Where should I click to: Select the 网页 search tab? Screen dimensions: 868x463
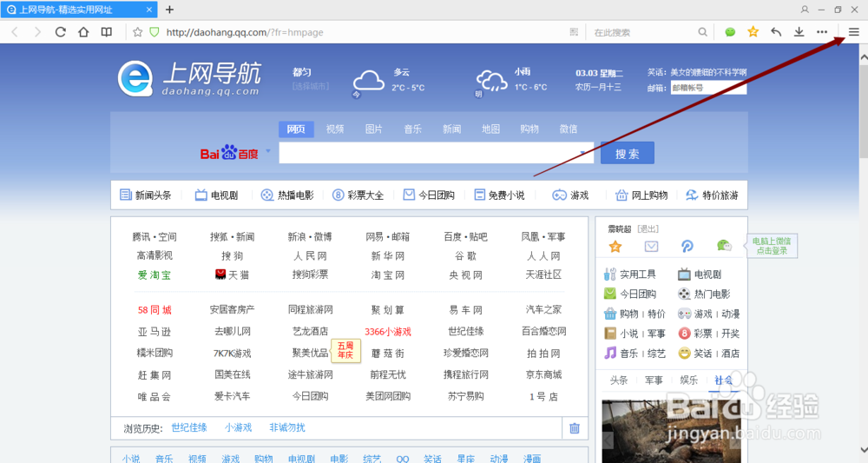click(296, 129)
